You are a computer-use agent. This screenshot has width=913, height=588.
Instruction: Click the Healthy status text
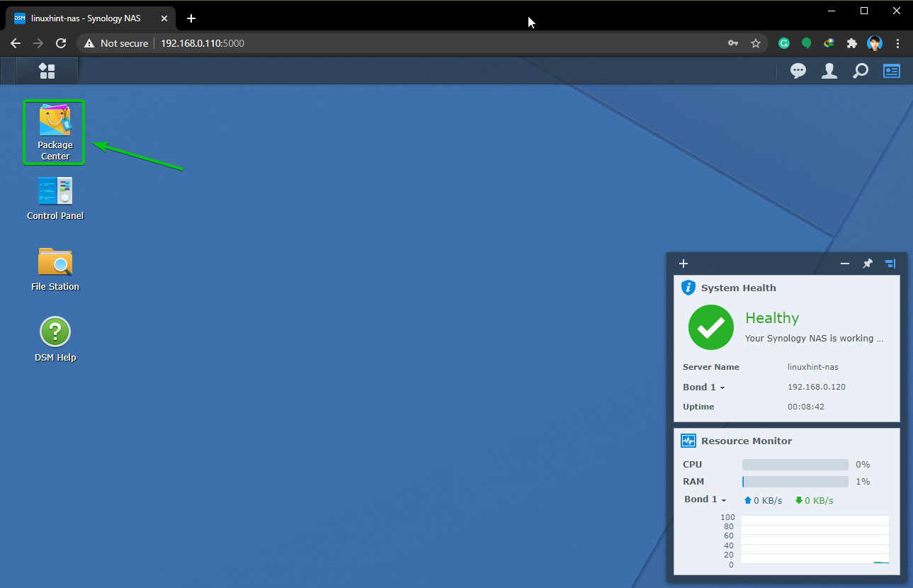point(772,318)
